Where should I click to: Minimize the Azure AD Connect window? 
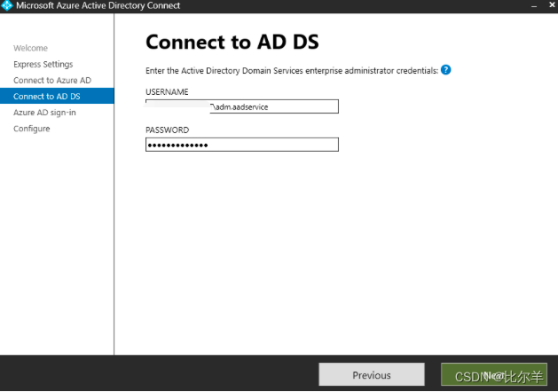pos(534,5)
